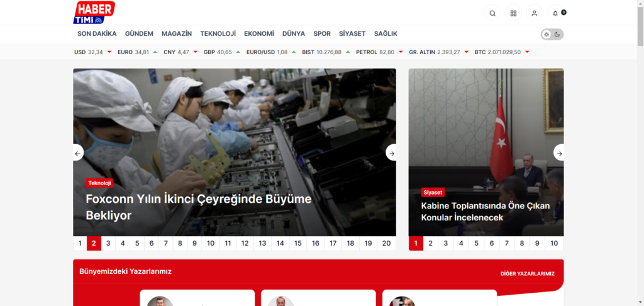Select main slider page 3
This screenshot has height=306, width=644.
tap(108, 244)
